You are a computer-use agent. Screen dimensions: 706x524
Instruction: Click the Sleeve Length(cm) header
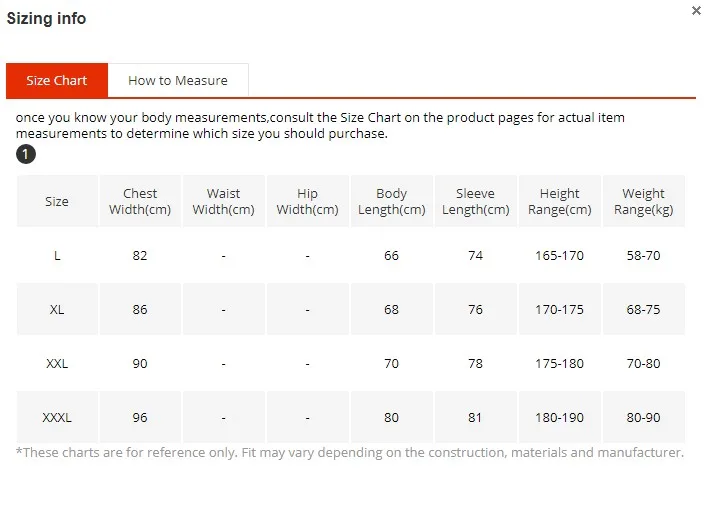point(475,201)
